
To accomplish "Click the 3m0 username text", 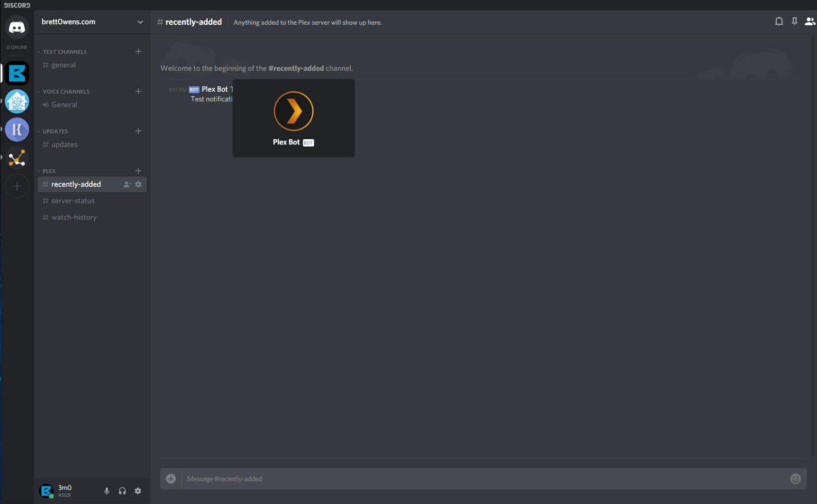I will point(65,488).
